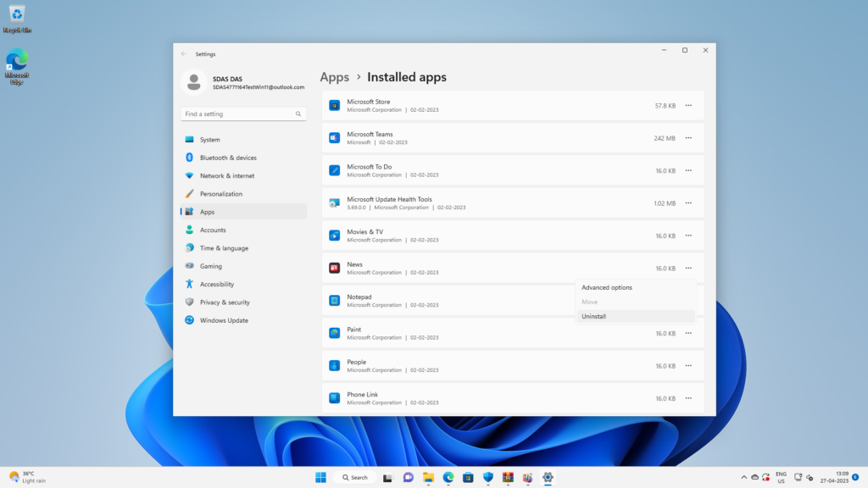Go to System settings
Screen dimensions: 868x488
243,140
